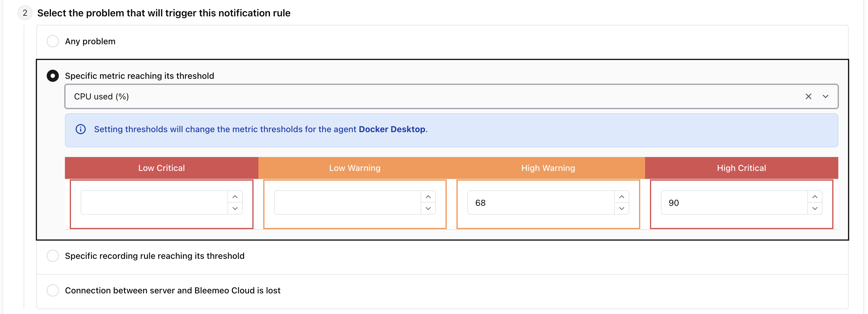The width and height of the screenshot is (868, 314).
Task: Click the Low Critical column header
Action: (161, 168)
